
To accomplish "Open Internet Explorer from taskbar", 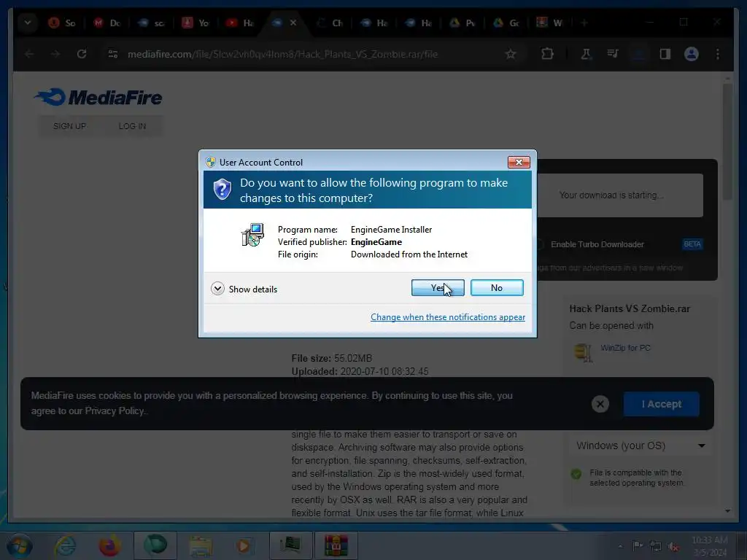I will coord(65,545).
